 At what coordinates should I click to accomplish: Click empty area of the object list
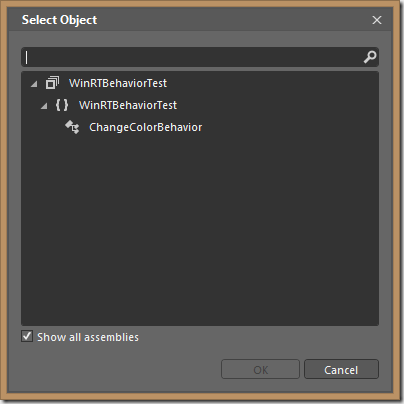coord(200,230)
